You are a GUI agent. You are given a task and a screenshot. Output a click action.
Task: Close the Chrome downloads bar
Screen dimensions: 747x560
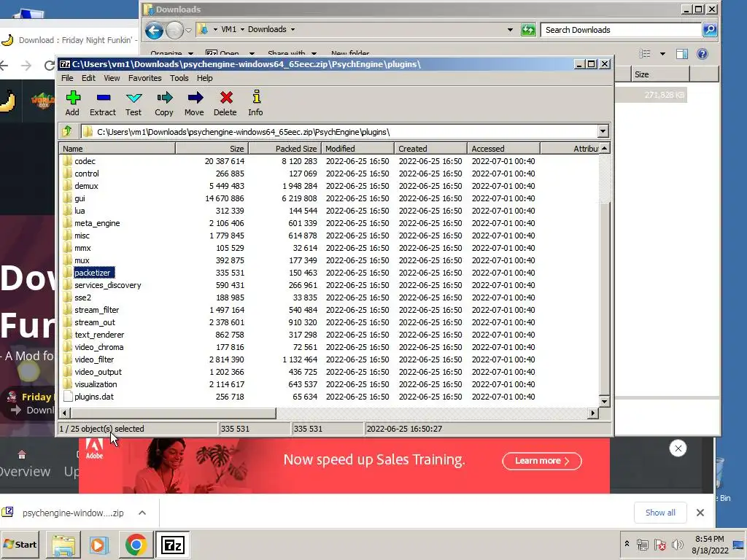[x=700, y=513]
